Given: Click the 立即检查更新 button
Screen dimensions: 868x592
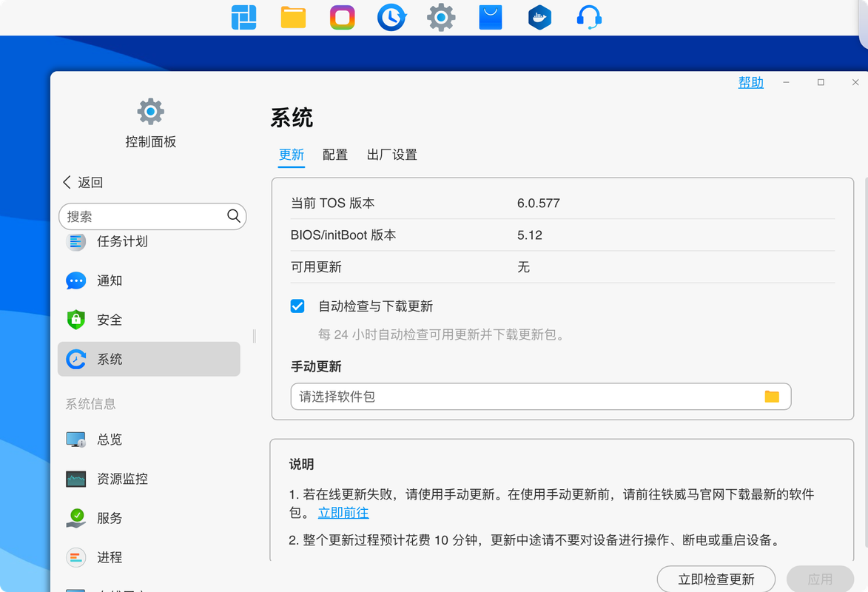Looking at the screenshot, I should 716,579.
